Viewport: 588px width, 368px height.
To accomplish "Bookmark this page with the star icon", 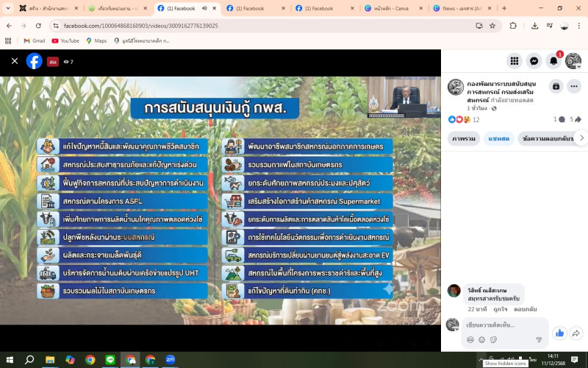I will point(492,25).
